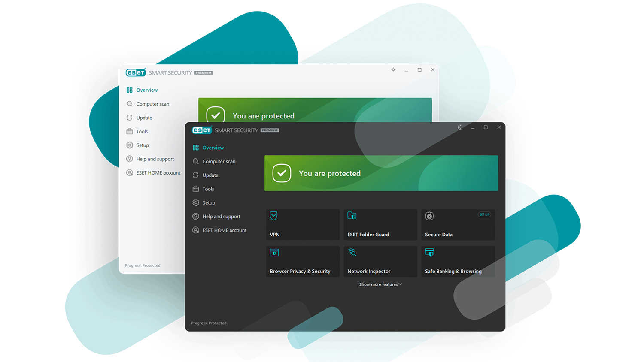Expand Show more features

[x=380, y=284]
